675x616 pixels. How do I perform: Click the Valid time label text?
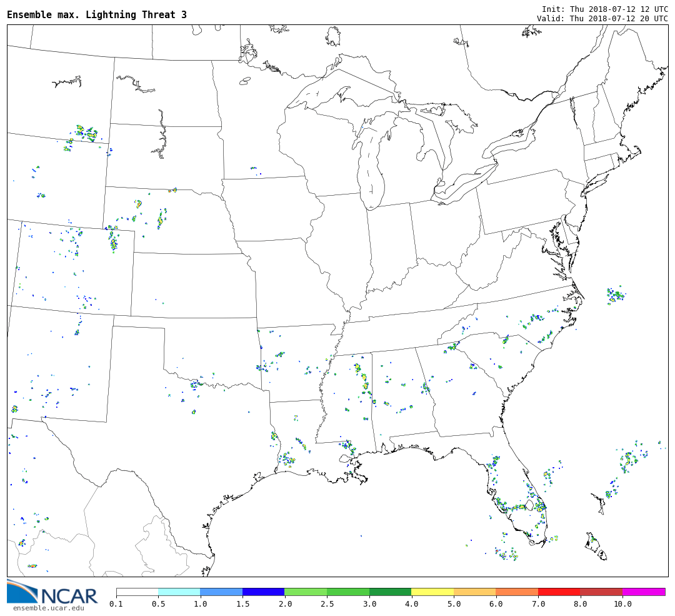(x=602, y=18)
